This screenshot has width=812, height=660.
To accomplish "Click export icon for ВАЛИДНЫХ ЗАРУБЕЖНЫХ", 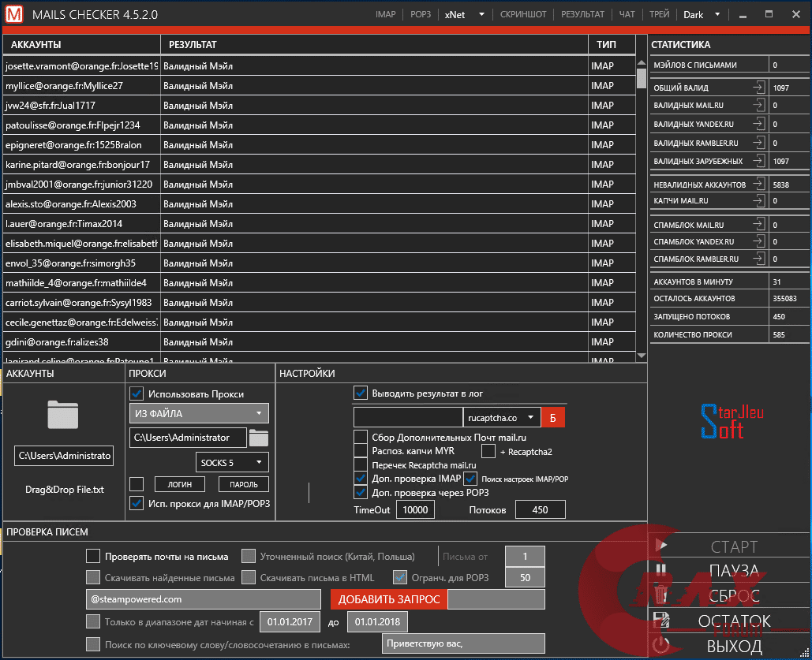I will (758, 161).
